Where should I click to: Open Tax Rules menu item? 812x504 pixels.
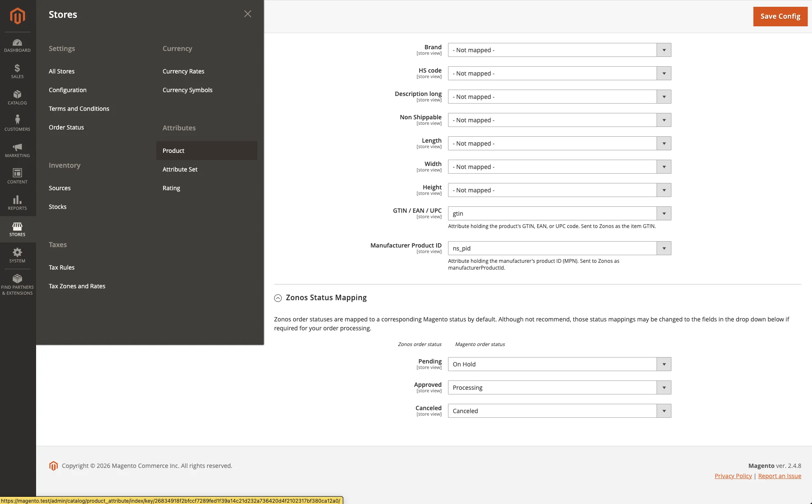[62, 267]
